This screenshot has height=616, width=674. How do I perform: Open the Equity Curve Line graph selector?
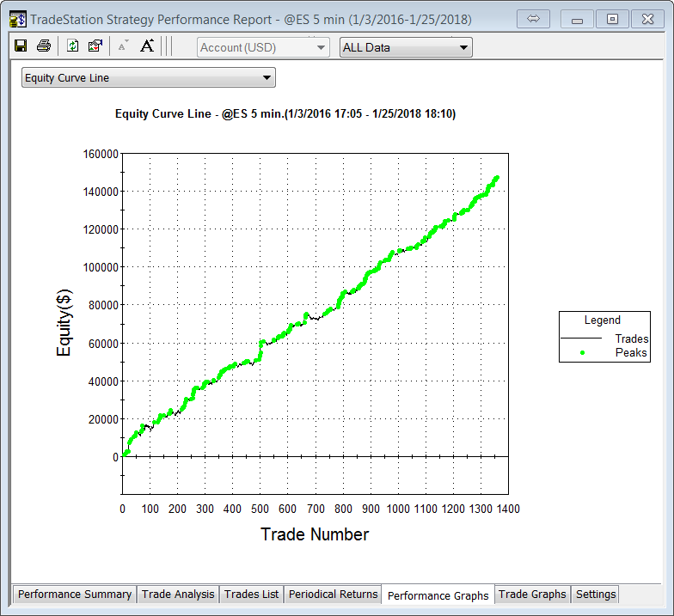coord(148,78)
